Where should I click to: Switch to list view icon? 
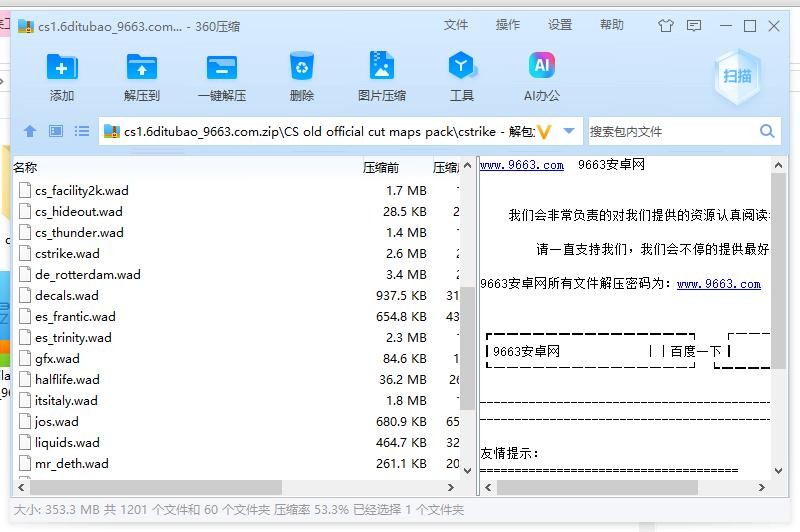[x=82, y=131]
